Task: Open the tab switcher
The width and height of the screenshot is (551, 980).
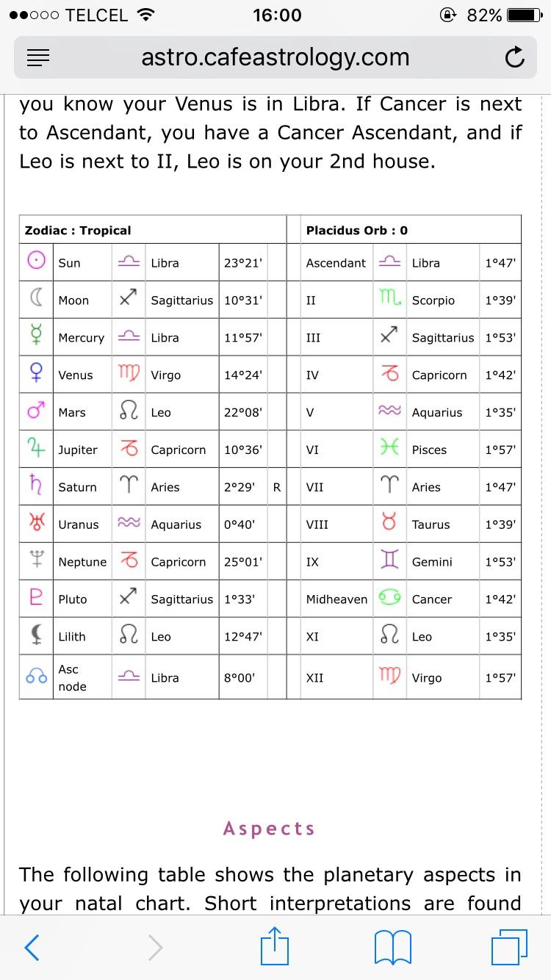Action: coord(507,947)
